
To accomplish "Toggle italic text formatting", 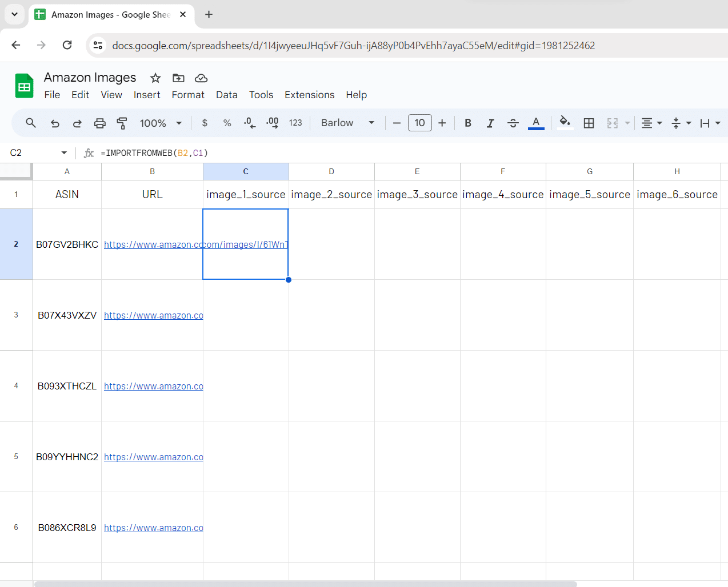I will click(490, 123).
